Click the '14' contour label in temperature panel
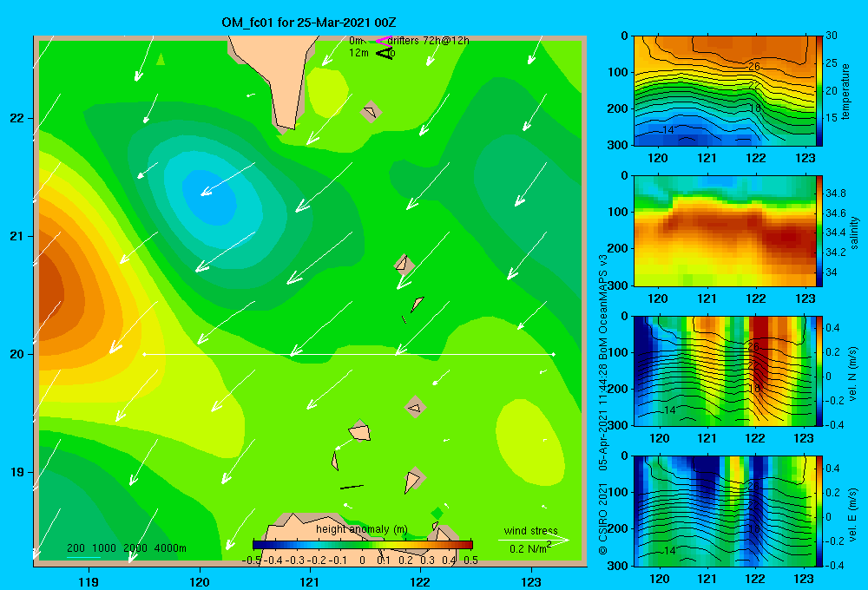 tap(668, 130)
